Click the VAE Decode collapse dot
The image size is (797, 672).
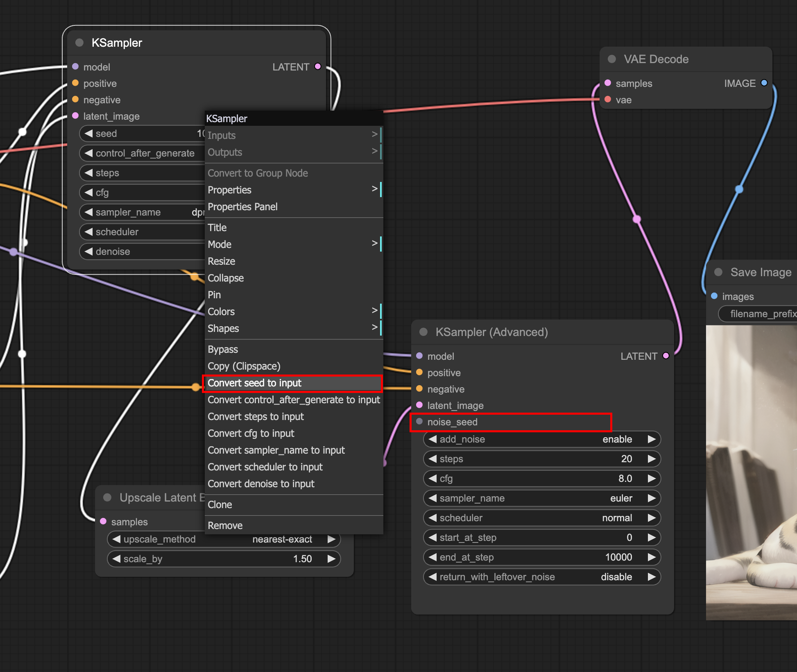(x=612, y=59)
